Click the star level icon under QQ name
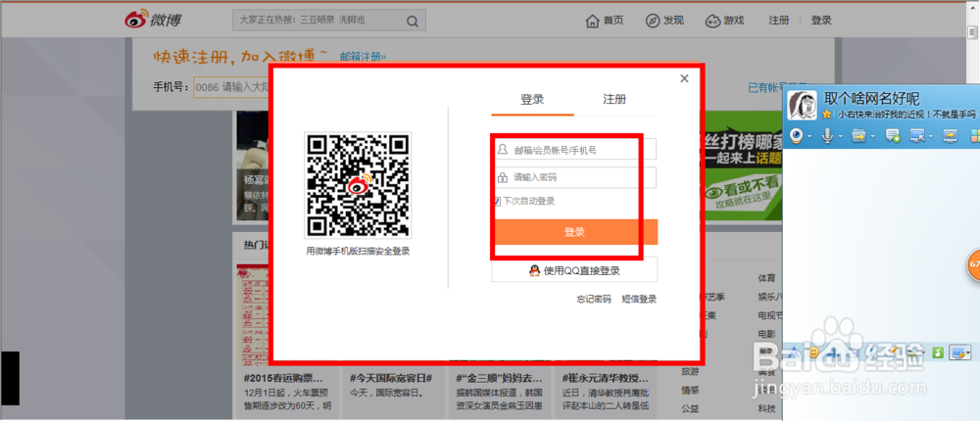Viewport: 980px width, 421px height. [x=827, y=115]
